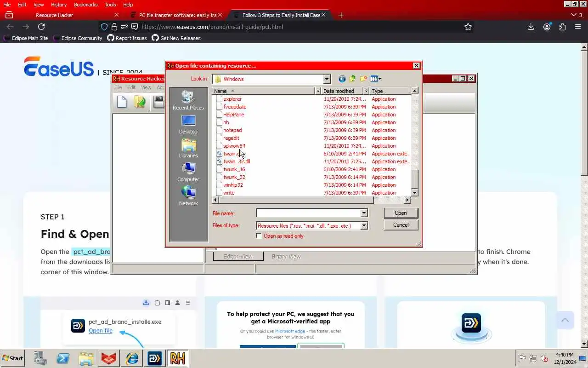Select the notepad file in the list

coord(232,130)
